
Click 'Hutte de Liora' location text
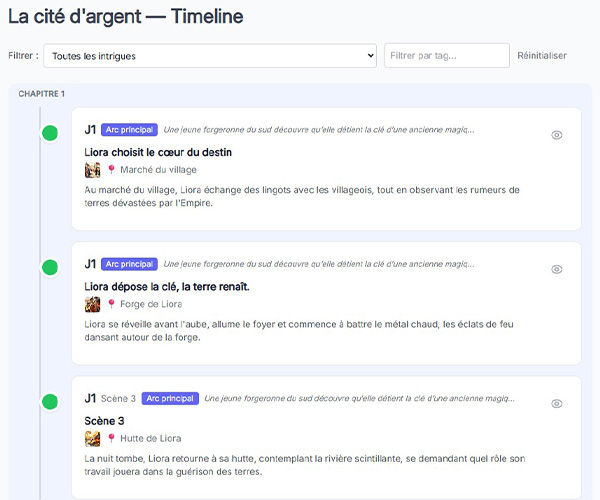151,438
